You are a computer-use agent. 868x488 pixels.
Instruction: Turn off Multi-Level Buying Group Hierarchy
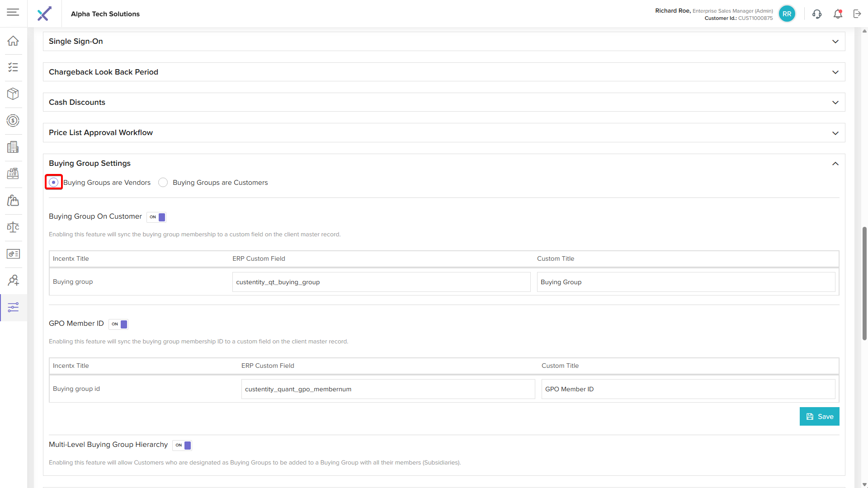[183, 446]
